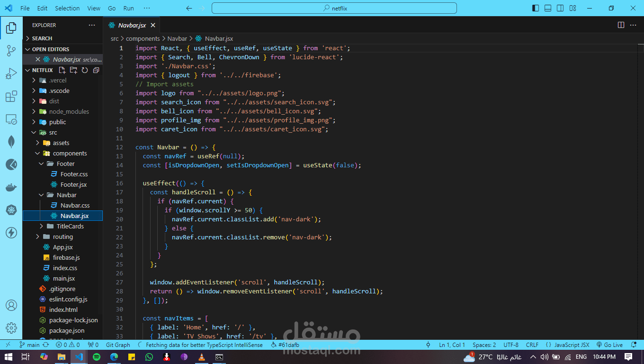
Task: Open firebase.js in the explorer
Action: (63, 258)
